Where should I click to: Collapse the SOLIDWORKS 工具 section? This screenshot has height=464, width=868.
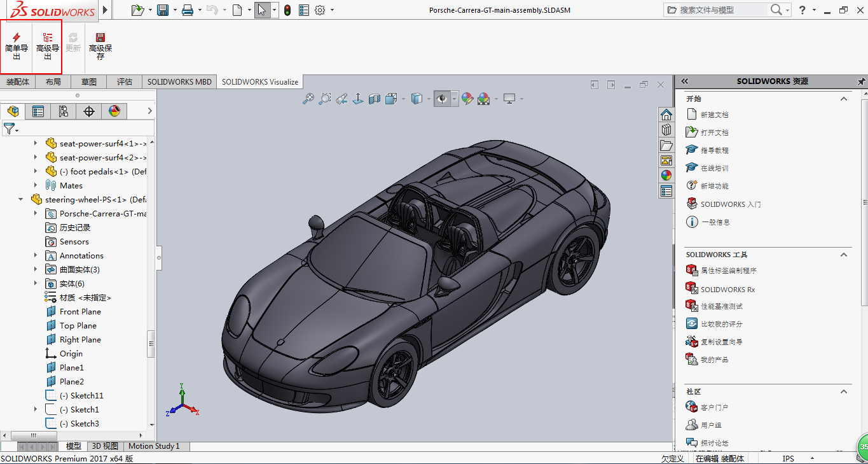point(844,255)
